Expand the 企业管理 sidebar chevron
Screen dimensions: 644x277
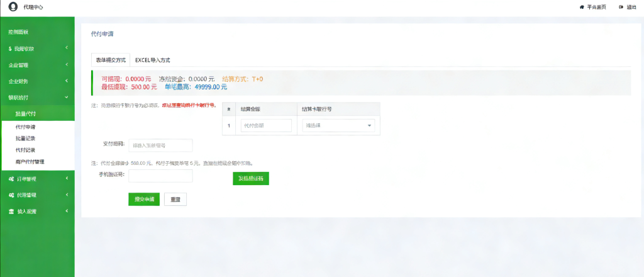pyautogui.click(x=67, y=64)
